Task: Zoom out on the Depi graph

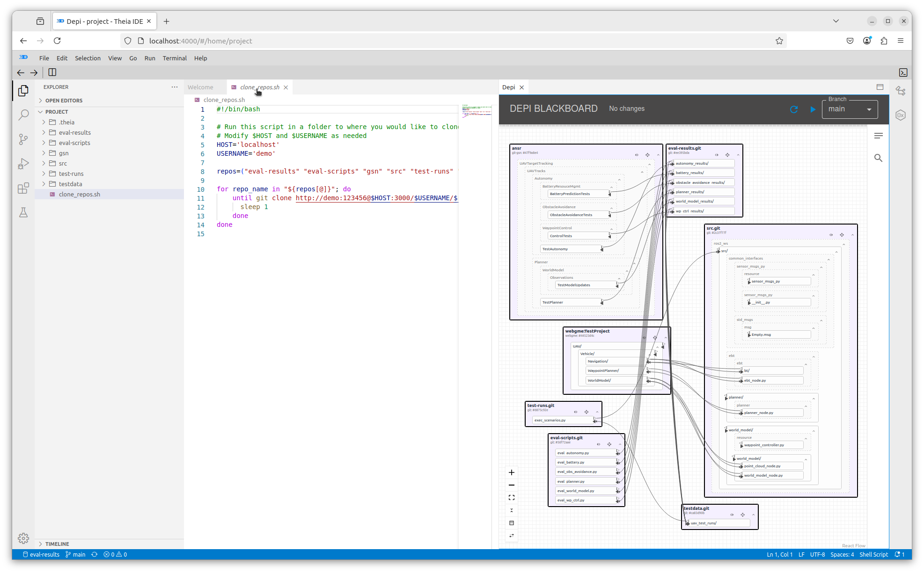Action: click(x=512, y=485)
